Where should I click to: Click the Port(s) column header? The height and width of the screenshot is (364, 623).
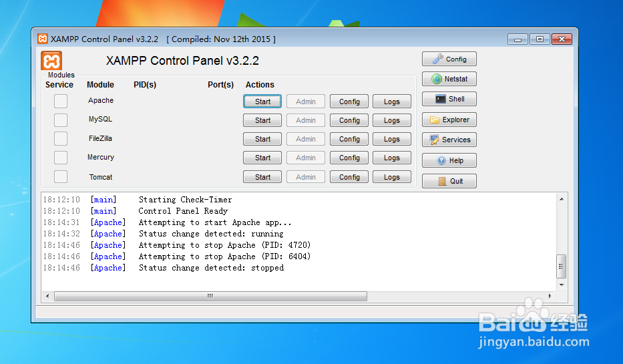click(x=220, y=85)
